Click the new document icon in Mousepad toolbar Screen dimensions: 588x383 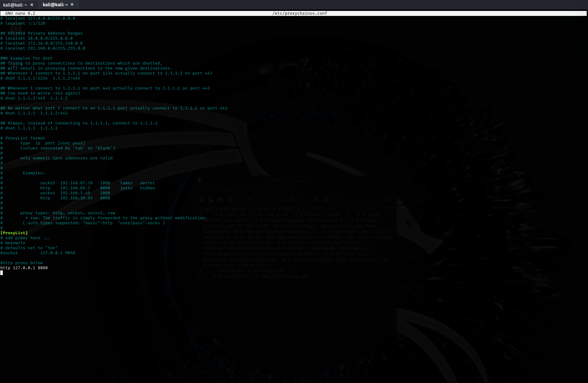(x=201, y=200)
